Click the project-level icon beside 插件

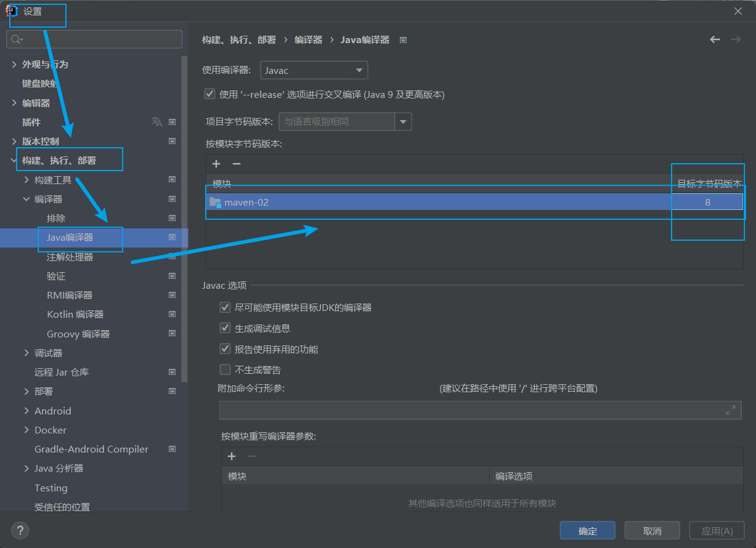173,122
